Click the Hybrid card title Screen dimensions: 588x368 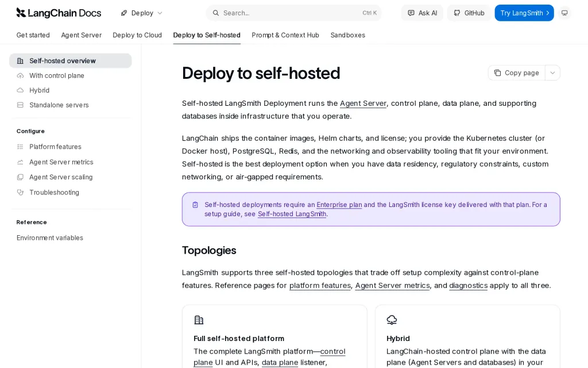pyautogui.click(x=399, y=338)
